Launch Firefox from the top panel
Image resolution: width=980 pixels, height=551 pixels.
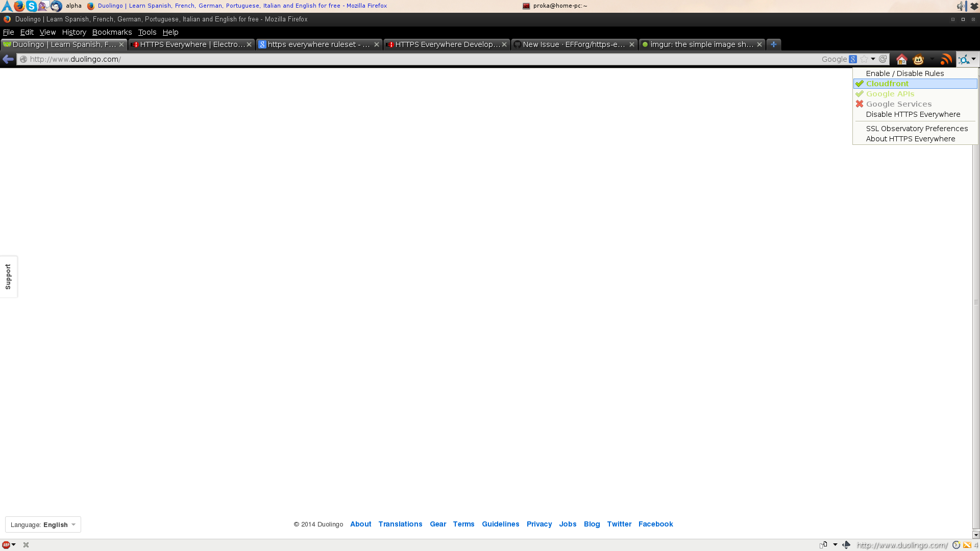point(19,6)
